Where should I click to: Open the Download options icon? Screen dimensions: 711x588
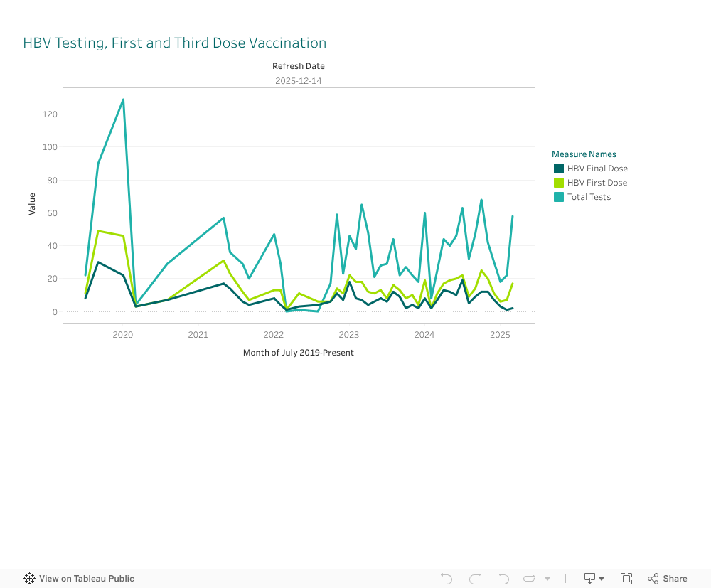(594, 579)
